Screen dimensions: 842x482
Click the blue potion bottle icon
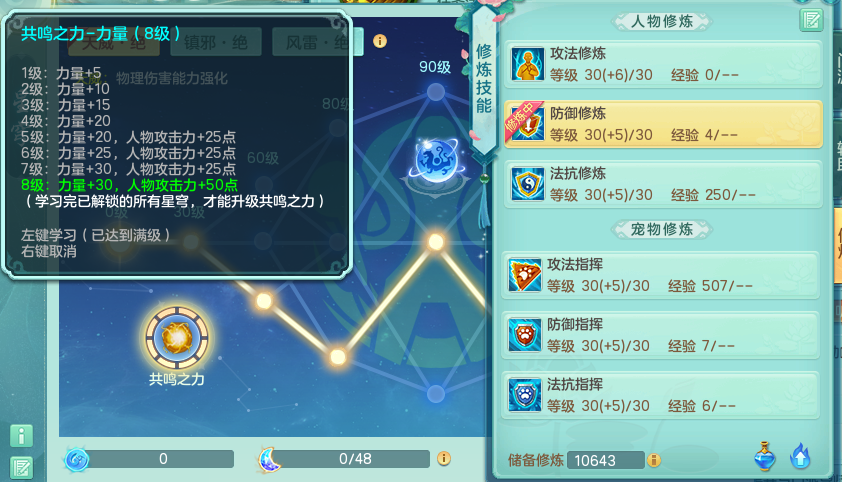pos(765,456)
